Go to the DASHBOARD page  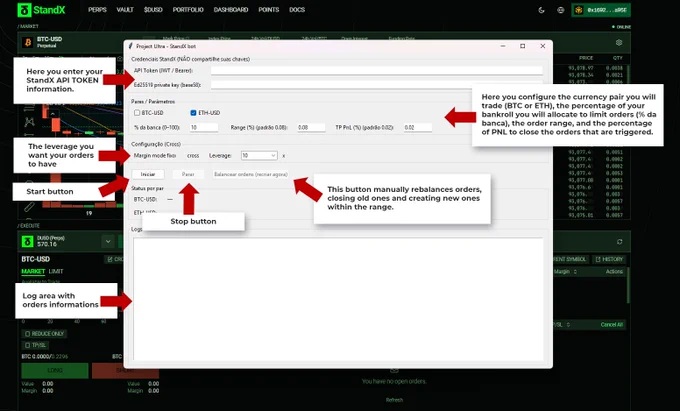pos(231,10)
